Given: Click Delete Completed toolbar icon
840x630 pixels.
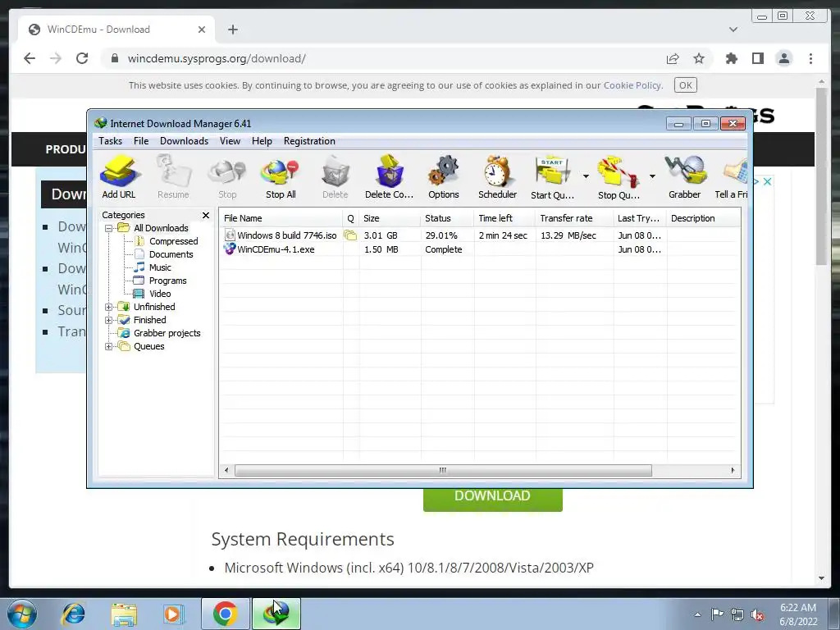Looking at the screenshot, I should [390, 177].
